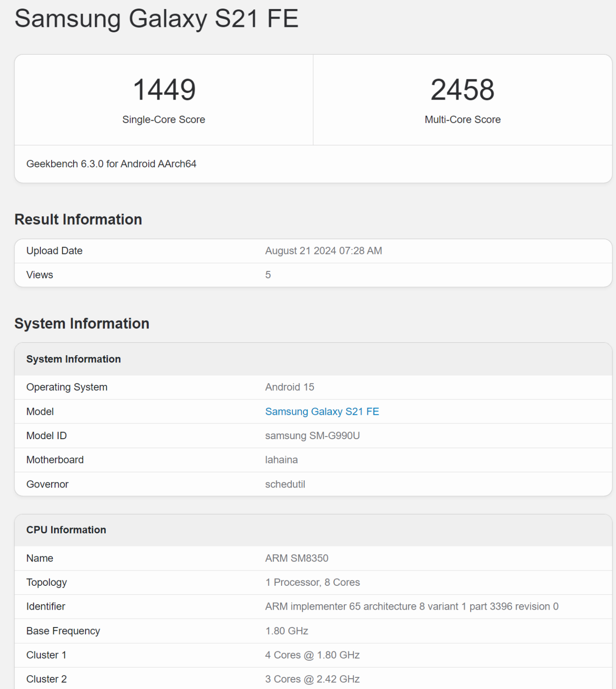Screen dimensions: 616x689
Task: Click the Topology row showing 8 Cores
Action: pos(312,582)
